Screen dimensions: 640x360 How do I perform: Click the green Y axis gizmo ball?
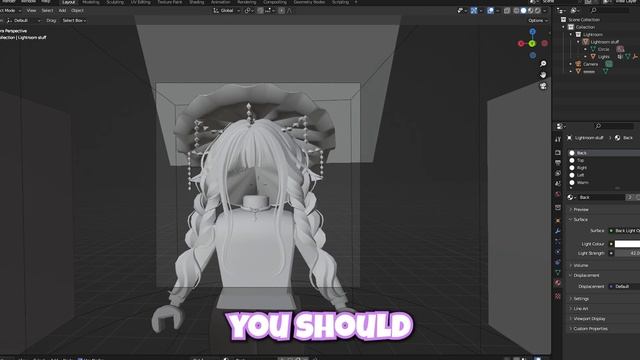coord(532,43)
